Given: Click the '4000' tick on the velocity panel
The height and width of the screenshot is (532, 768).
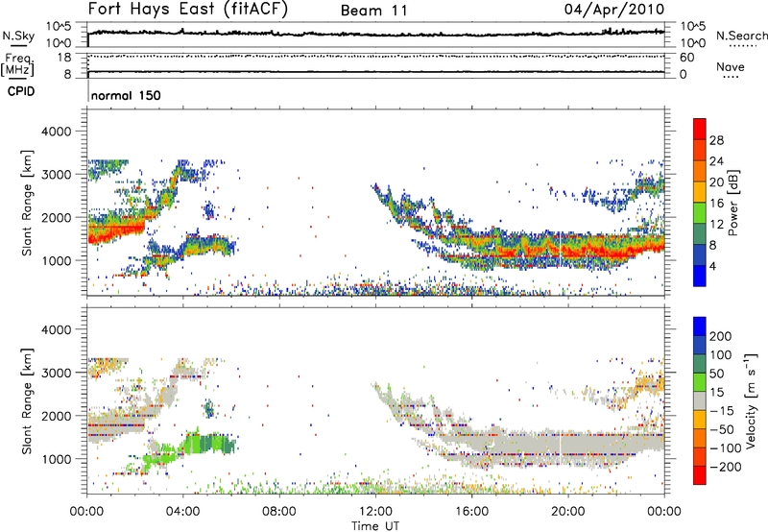Looking at the screenshot, I should 56,329.
